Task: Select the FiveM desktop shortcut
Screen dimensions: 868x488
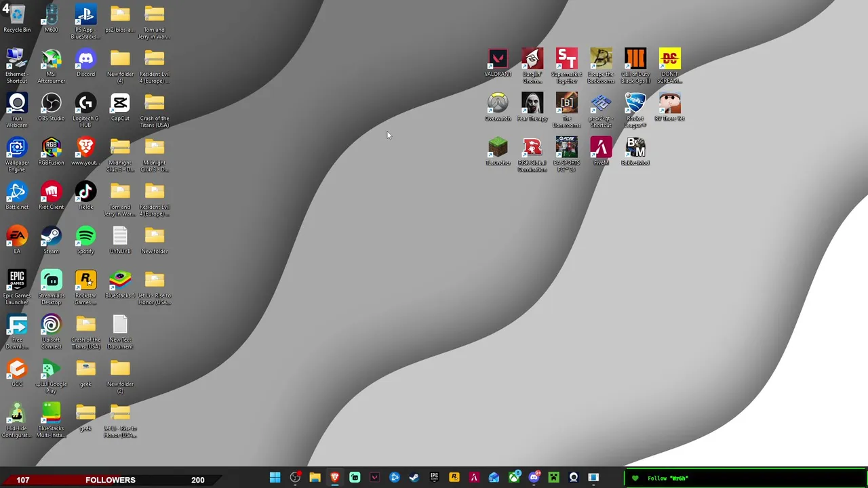Action: (x=601, y=151)
